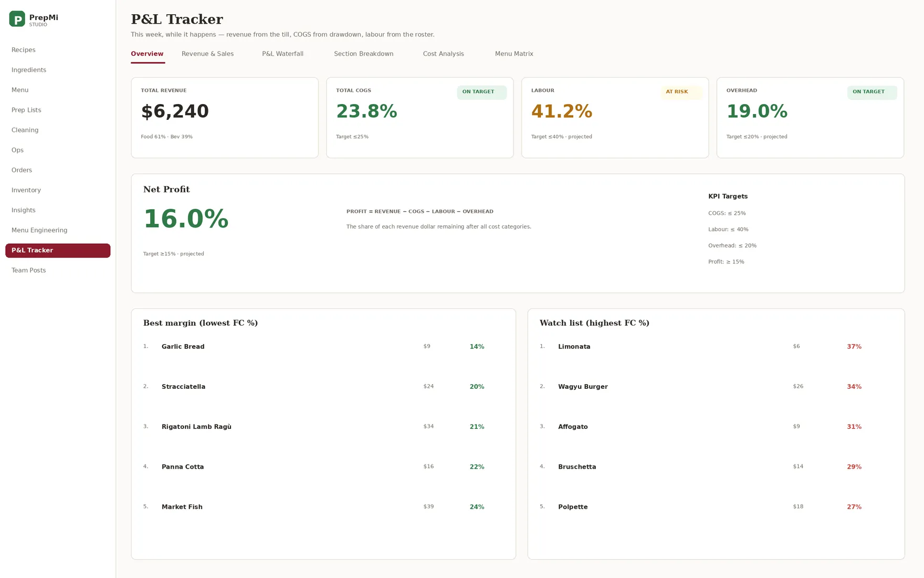Viewport: 924px width, 578px height.
Task: Click the profit formula text
Action: pos(419,212)
